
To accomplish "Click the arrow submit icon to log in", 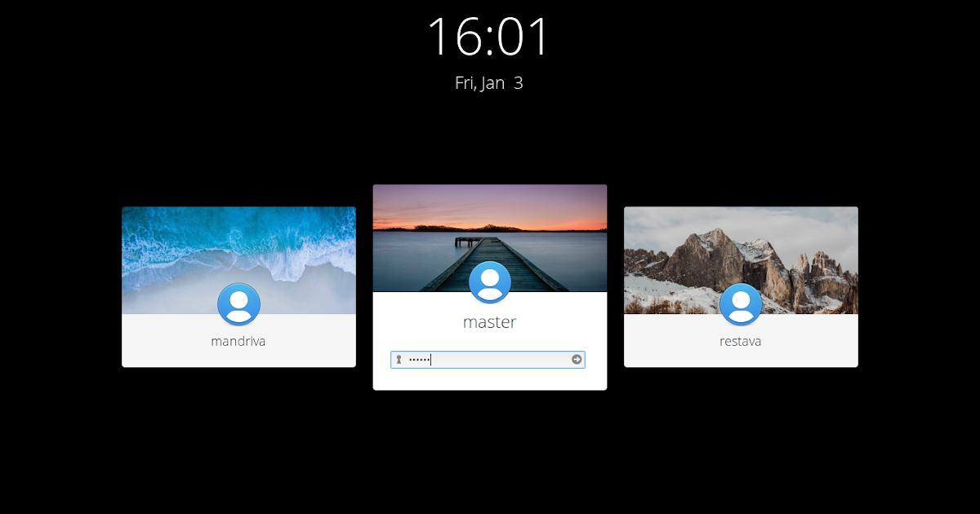I will [577, 359].
